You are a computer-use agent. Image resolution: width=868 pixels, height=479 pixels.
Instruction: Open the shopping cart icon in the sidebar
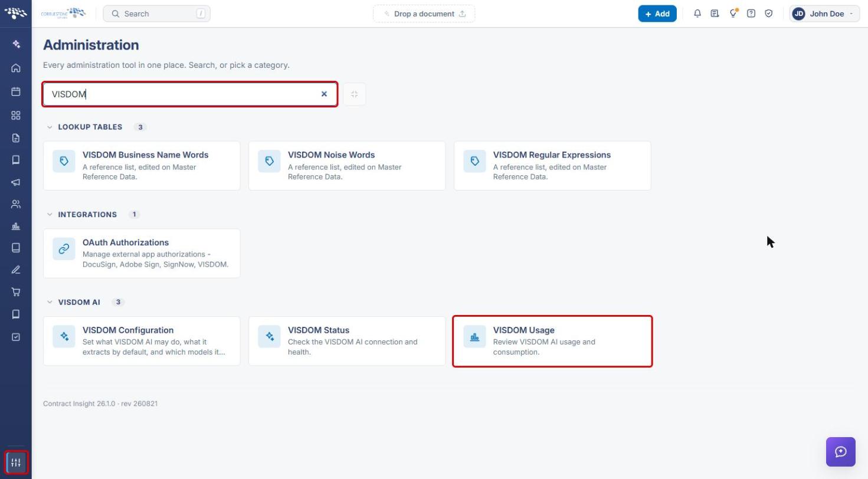point(16,291)
